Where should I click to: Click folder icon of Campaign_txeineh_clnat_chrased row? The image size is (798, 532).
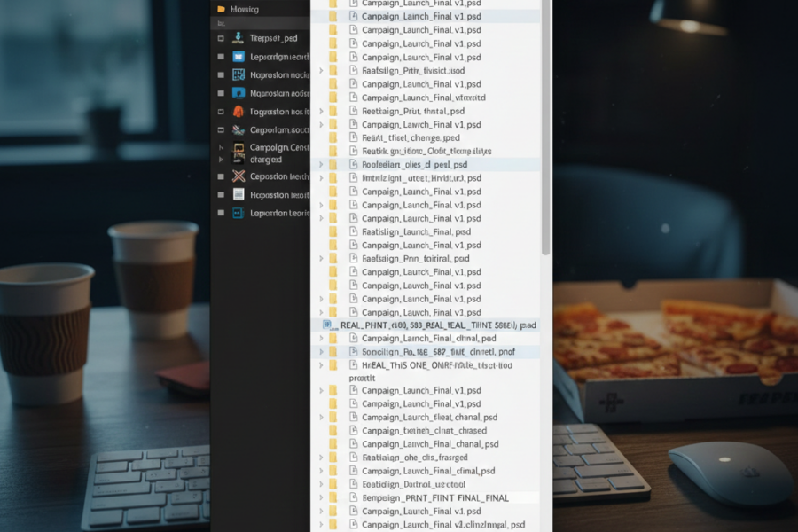click(332, 430)
